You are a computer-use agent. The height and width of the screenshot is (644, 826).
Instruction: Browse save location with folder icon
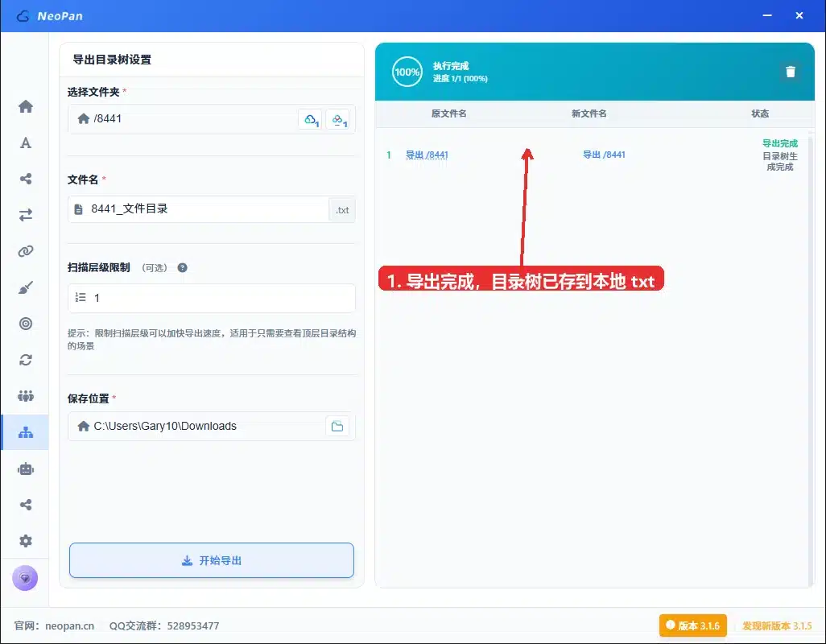(x=337, y=426)
